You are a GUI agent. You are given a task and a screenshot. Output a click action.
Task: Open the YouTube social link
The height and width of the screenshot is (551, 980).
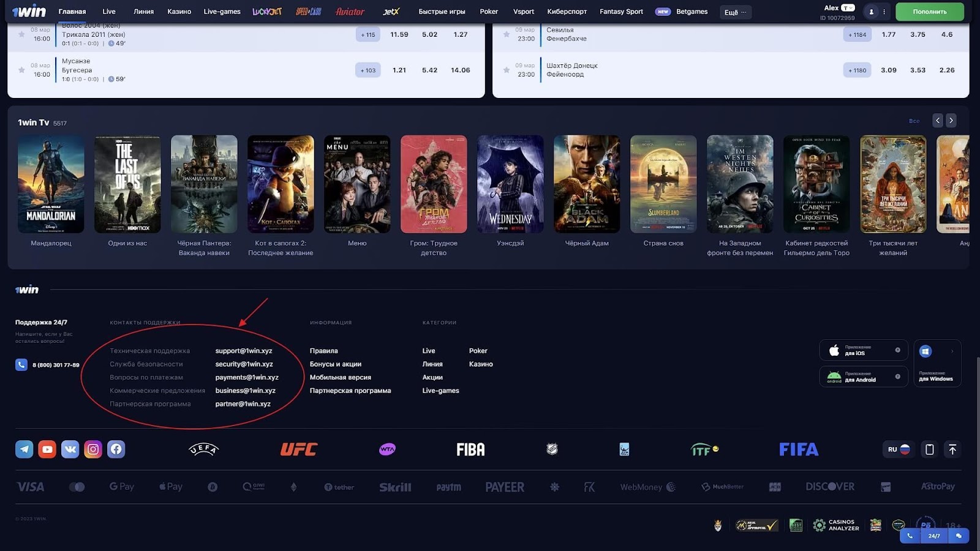(47, 449)
